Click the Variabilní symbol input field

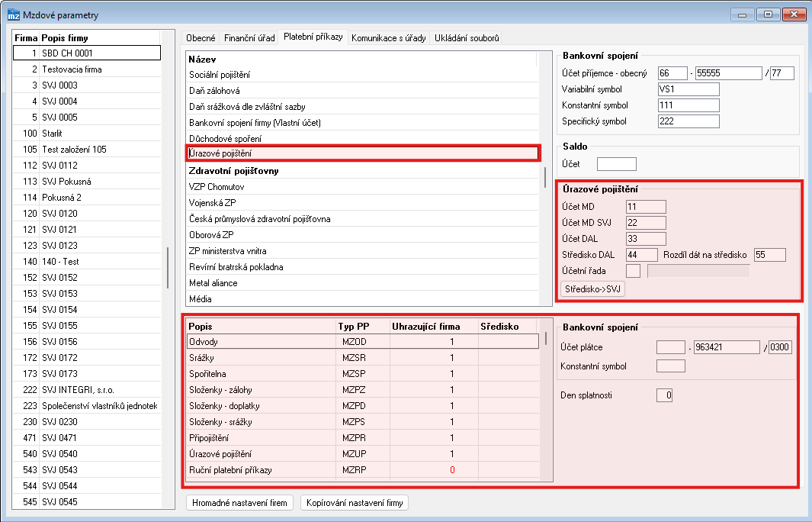point(688,89)
